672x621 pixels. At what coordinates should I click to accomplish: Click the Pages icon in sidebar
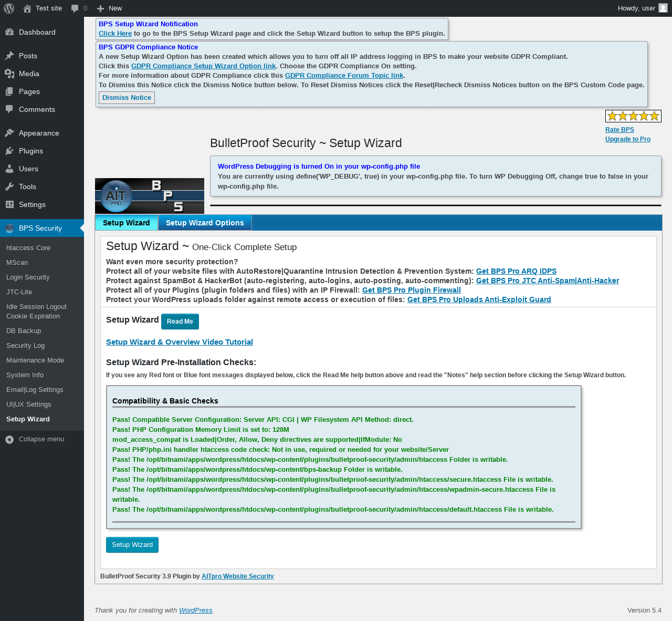[x=9, y=91]
